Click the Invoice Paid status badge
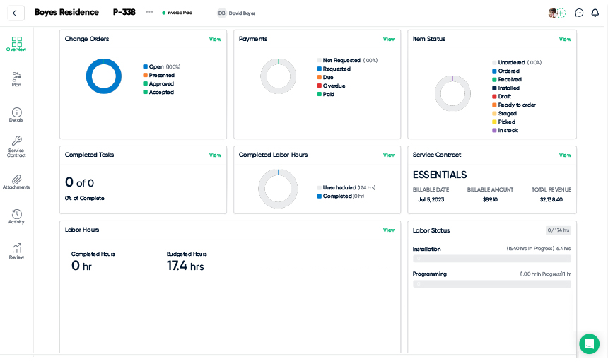The height and width of the screenshot is (364, 608). 177,13
